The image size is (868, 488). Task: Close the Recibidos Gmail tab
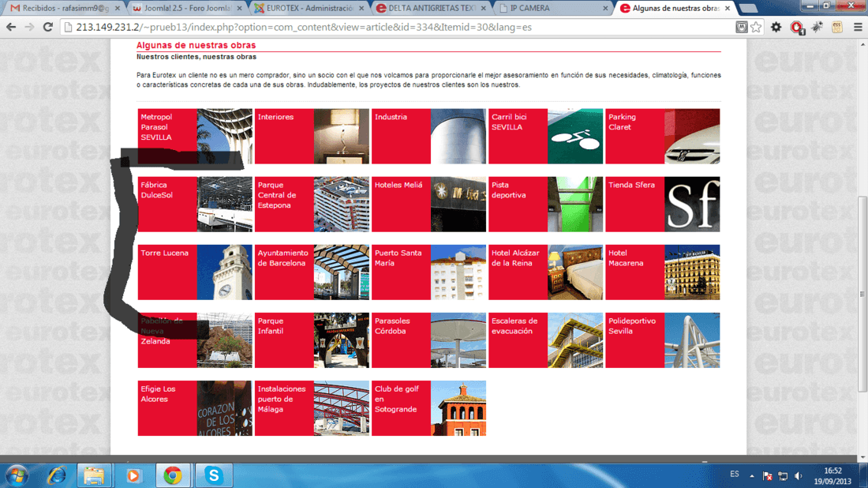[118, 9]
